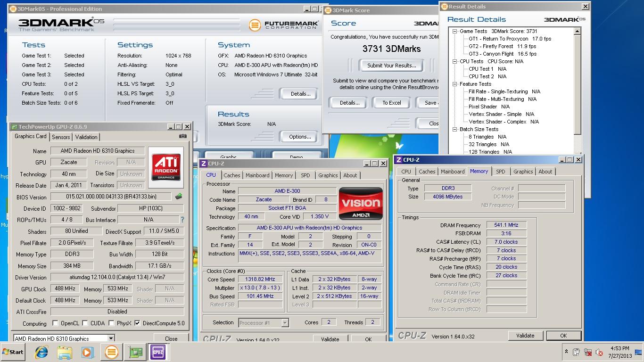Open Windows Explorer folder on taskbar
Image resolution: width=644 pixels, height=362 pixels.
coord(65,352)
